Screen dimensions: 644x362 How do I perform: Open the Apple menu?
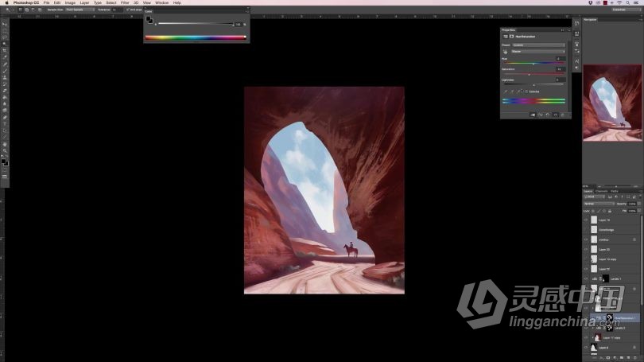click(x=6, y=2)
